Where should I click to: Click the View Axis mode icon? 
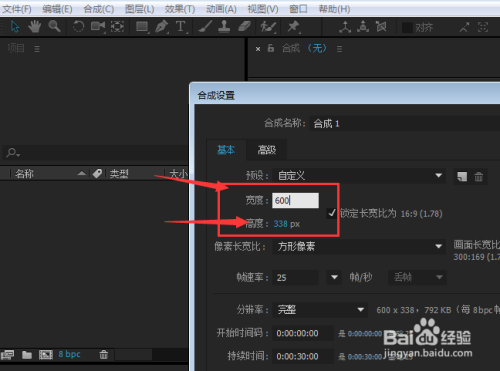click(x=381, y=27)
